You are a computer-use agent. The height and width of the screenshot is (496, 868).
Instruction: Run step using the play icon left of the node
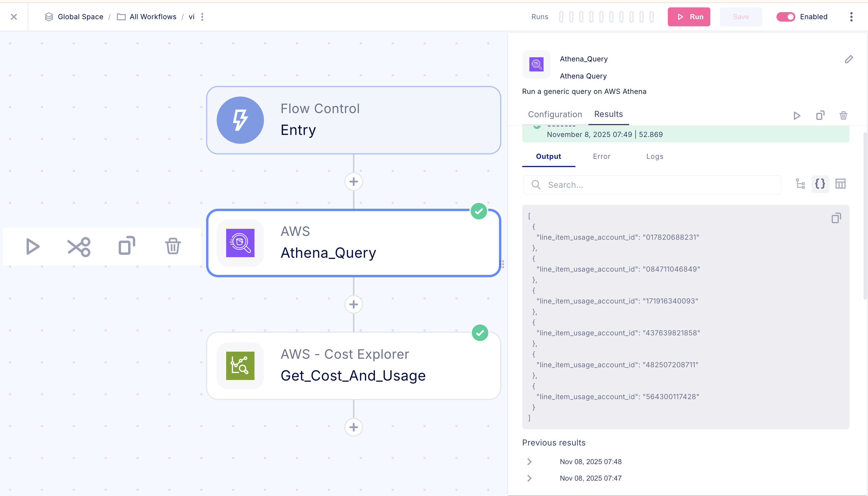pos(33,247)
